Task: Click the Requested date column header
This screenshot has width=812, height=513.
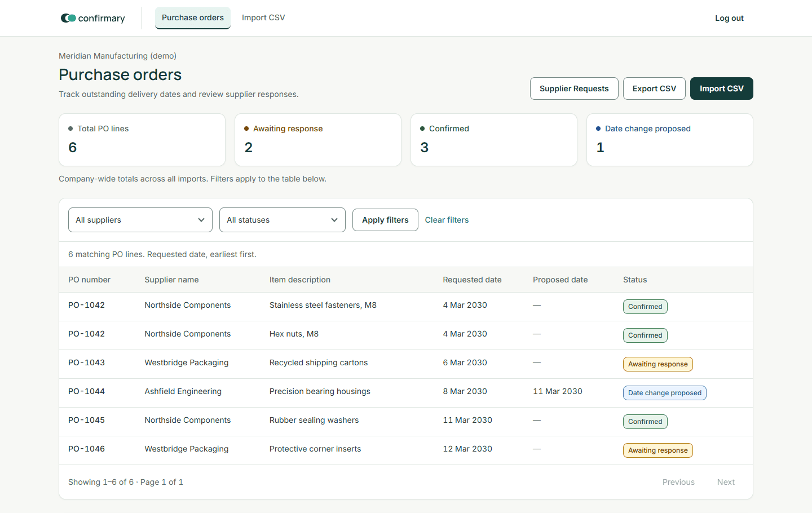Action: 472,280
